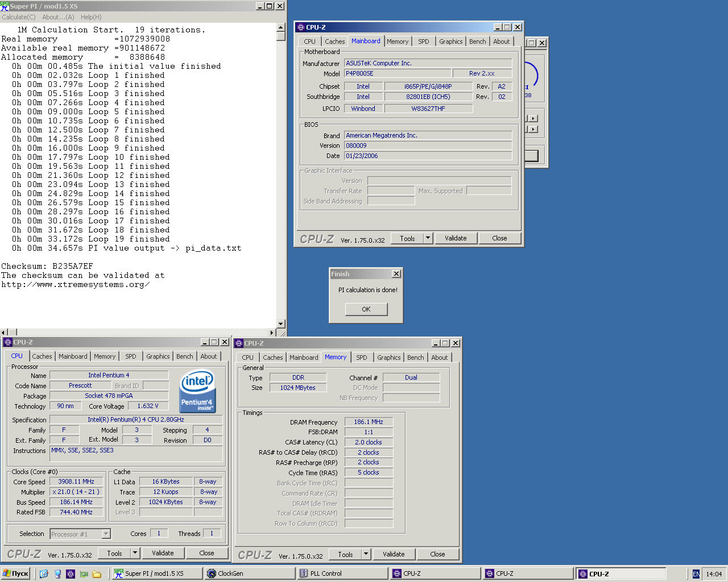Open Tools dropdown arrow in CPU tab window
728x582 pixels.
tap(135, 553)
